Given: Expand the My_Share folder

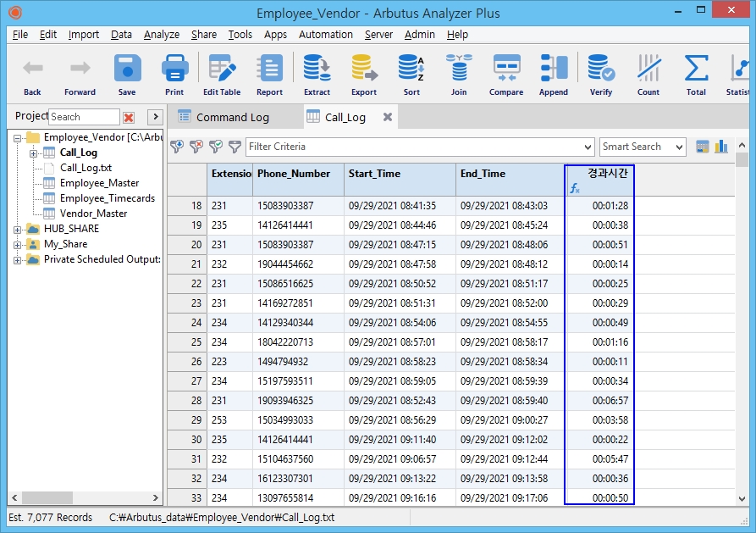Looking at the screenshot, I should point(18,245).
